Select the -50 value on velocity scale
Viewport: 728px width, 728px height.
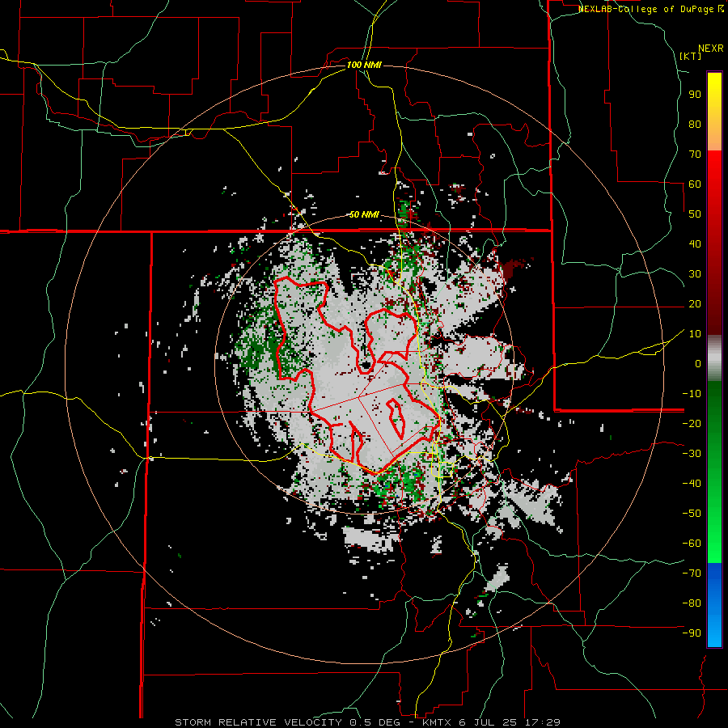[692, 514]
